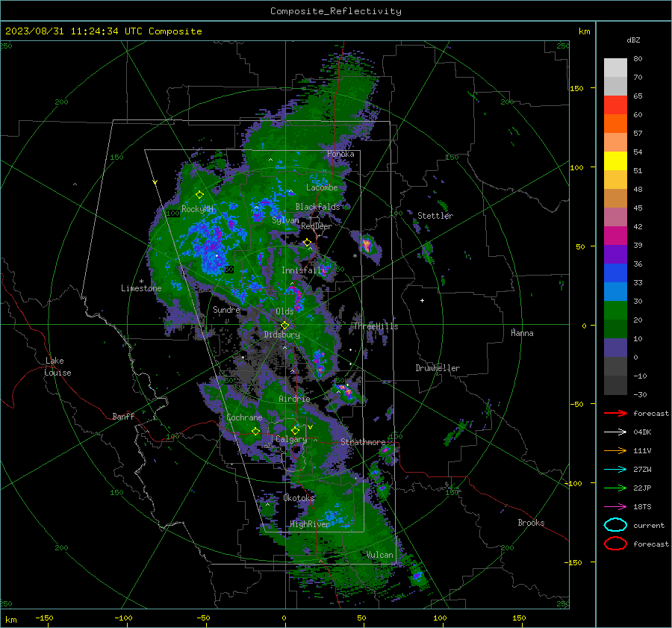Click the 18TS legend label text

click(642, 507)
